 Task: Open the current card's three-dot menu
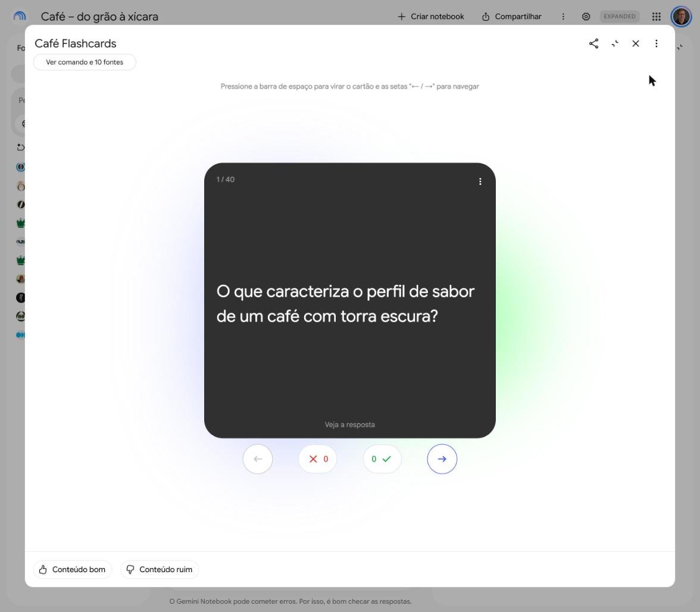pyautogui.click(x=480, y=181)
